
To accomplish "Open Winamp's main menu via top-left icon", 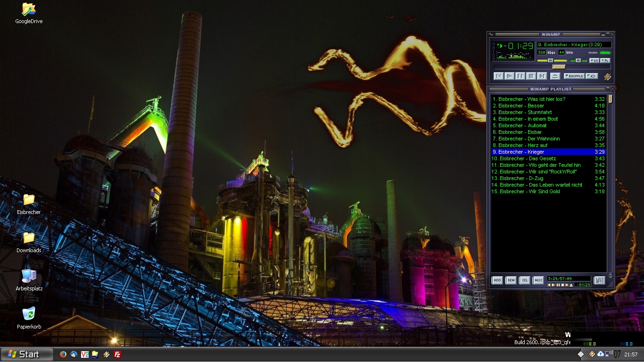I will point(491,34).
